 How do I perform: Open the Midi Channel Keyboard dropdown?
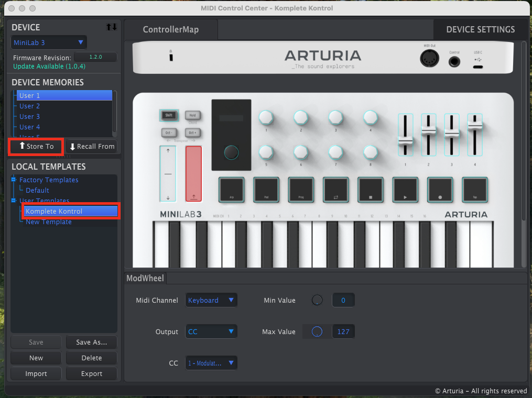pyautogui.click(x=211, y=300)
